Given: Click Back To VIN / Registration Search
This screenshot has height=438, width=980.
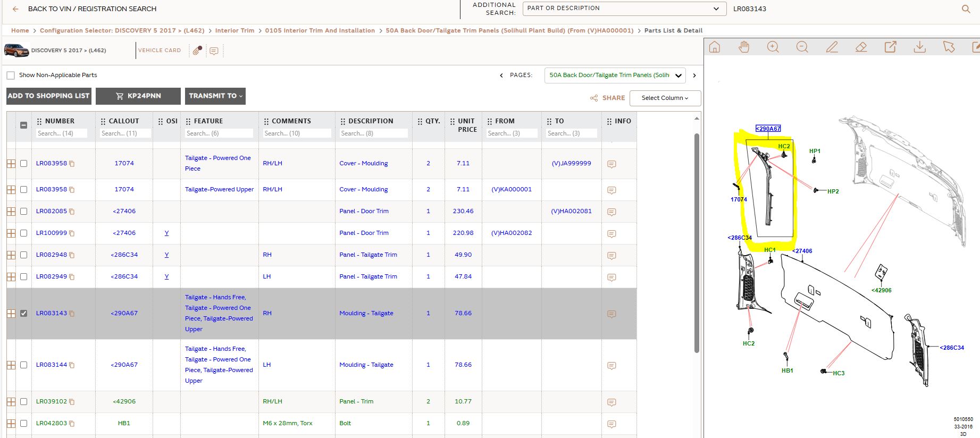Looking at the screenshot, I should click(x=92, y=9).
